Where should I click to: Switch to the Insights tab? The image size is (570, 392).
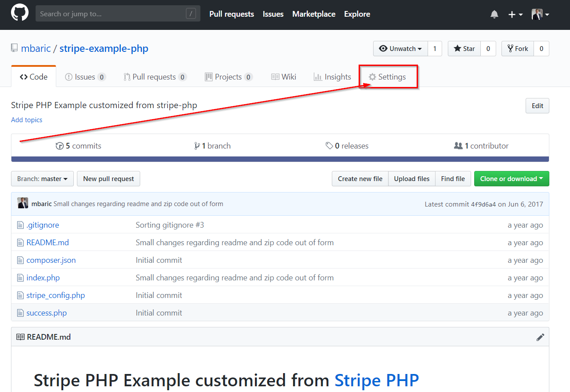332,77
